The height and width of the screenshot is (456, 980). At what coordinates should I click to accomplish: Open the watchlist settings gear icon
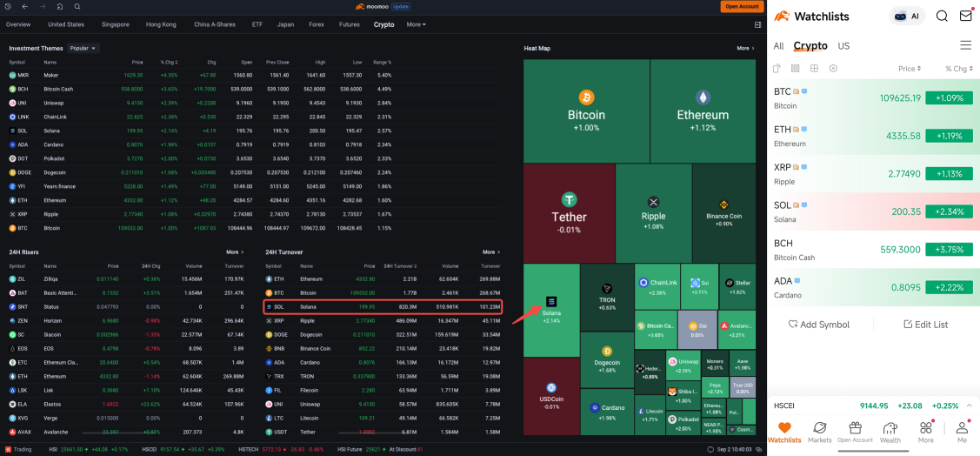[x=833, y=68]
